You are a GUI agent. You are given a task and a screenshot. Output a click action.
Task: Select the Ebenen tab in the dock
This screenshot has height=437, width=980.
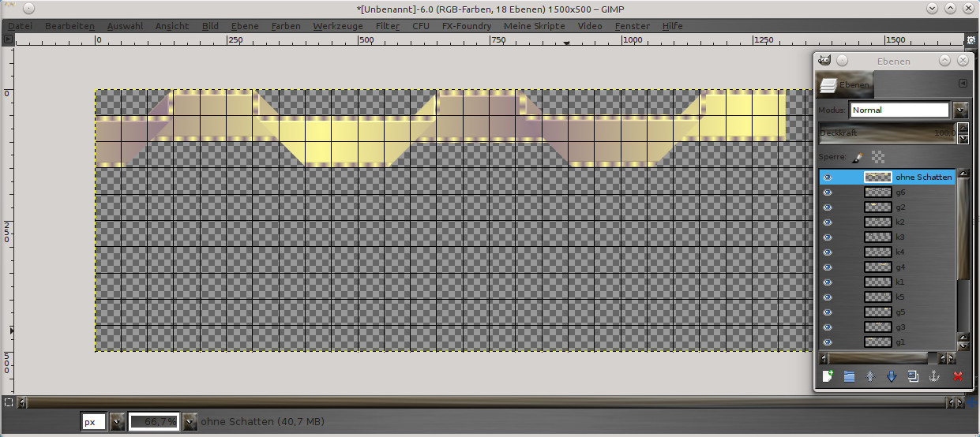[845, 84]
